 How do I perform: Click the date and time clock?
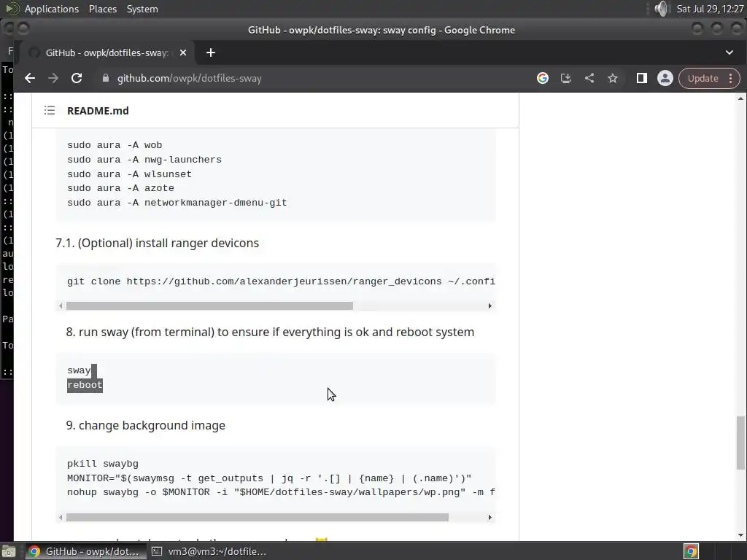(x=710, y=9)
